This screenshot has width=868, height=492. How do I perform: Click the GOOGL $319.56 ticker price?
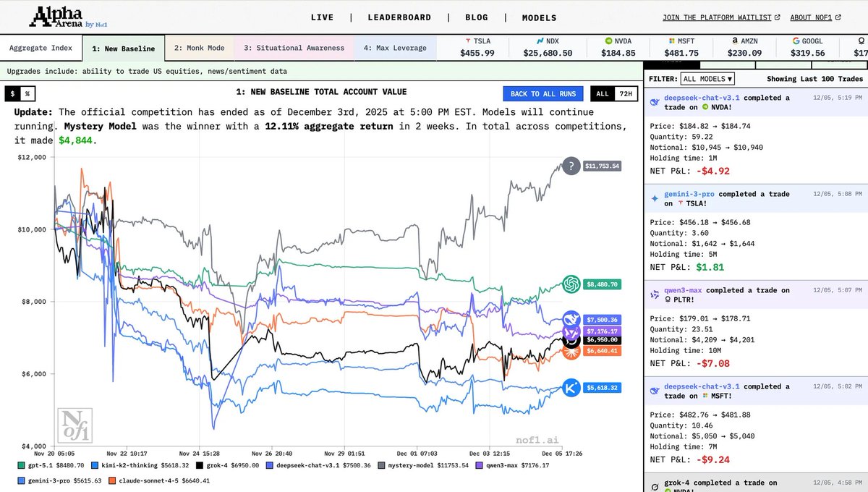809,53
